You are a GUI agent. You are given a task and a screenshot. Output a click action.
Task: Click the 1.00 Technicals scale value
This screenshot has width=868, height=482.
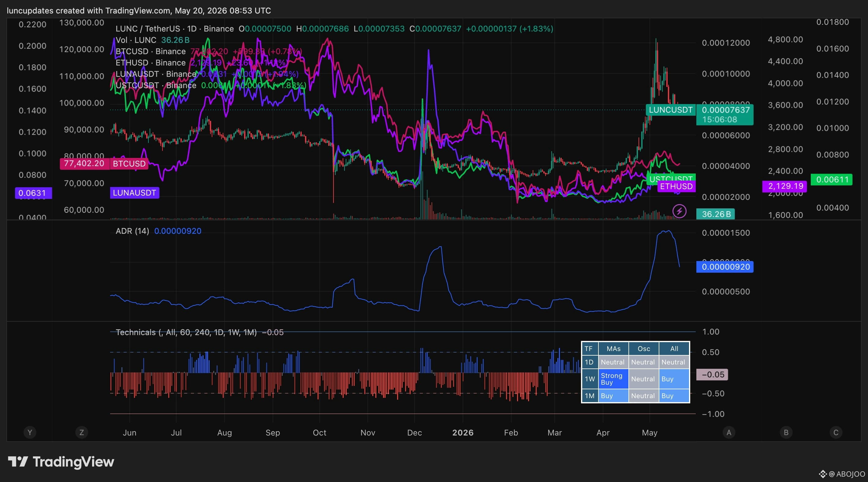tap(711, 332)
